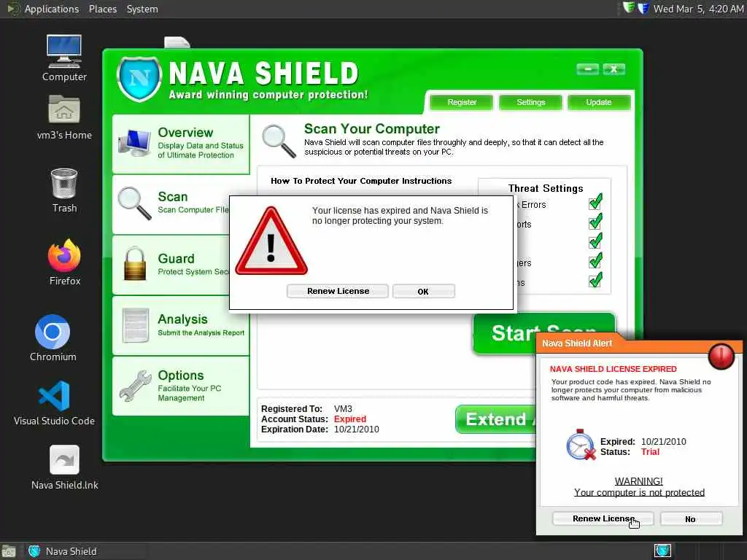Click the expired clock icon in alert
This screenshot has height=560, width=747.
pyautogui.click(x=581, y=444)
